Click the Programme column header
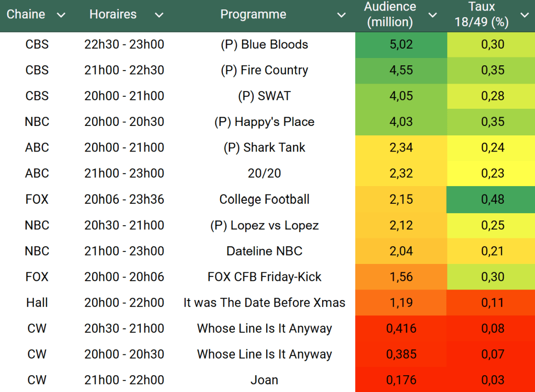The image size is (535, 392). click(x=253, y=15)
